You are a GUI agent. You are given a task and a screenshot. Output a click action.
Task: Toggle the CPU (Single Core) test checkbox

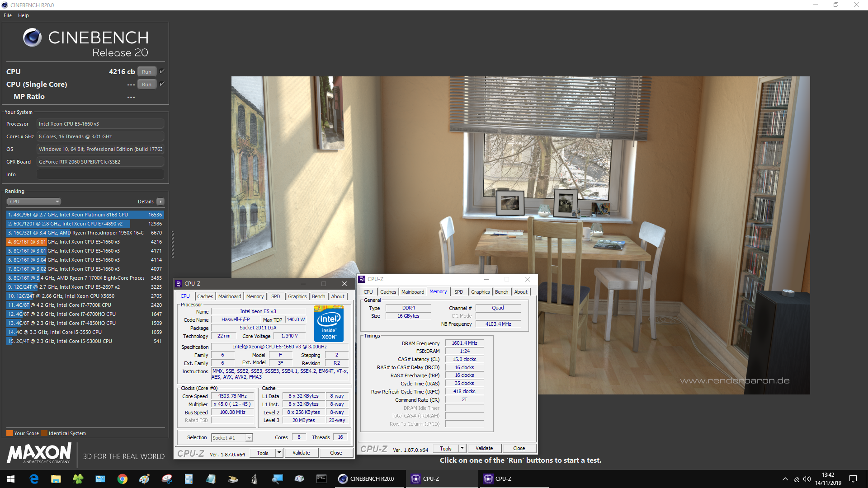tap(162, 84)
